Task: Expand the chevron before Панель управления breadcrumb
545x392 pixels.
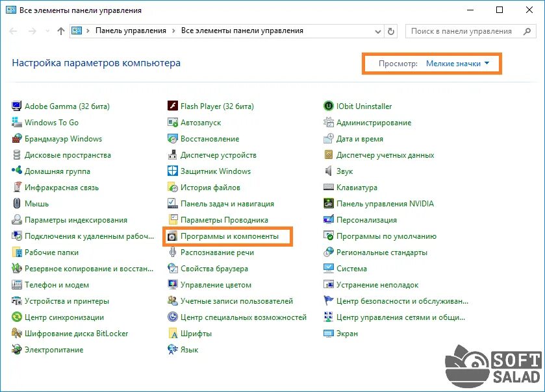Action: (x=88, y=31)
